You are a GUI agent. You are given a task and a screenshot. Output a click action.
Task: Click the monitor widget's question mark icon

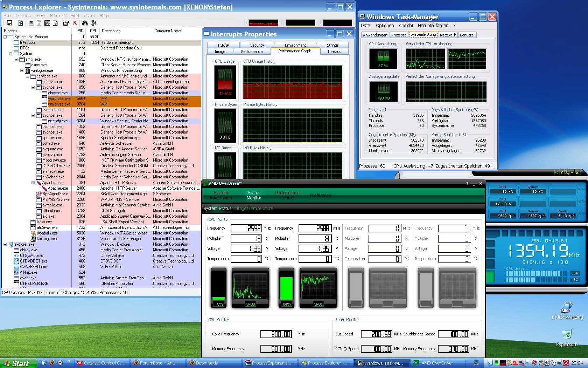[561, 172]
